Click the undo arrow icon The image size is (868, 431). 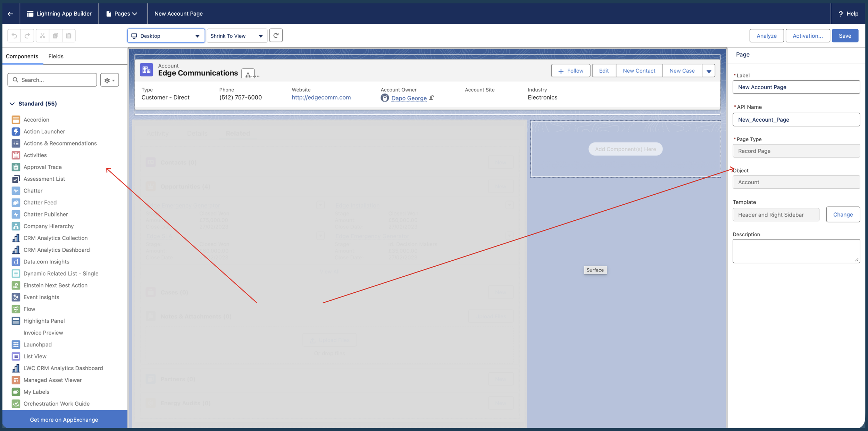click(x=14, y=36)
